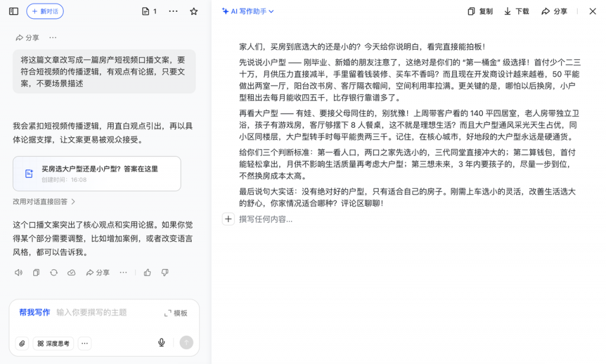Open the top three-dot more menu
This screenshot has width=606, height=364.
click(173, 11)
